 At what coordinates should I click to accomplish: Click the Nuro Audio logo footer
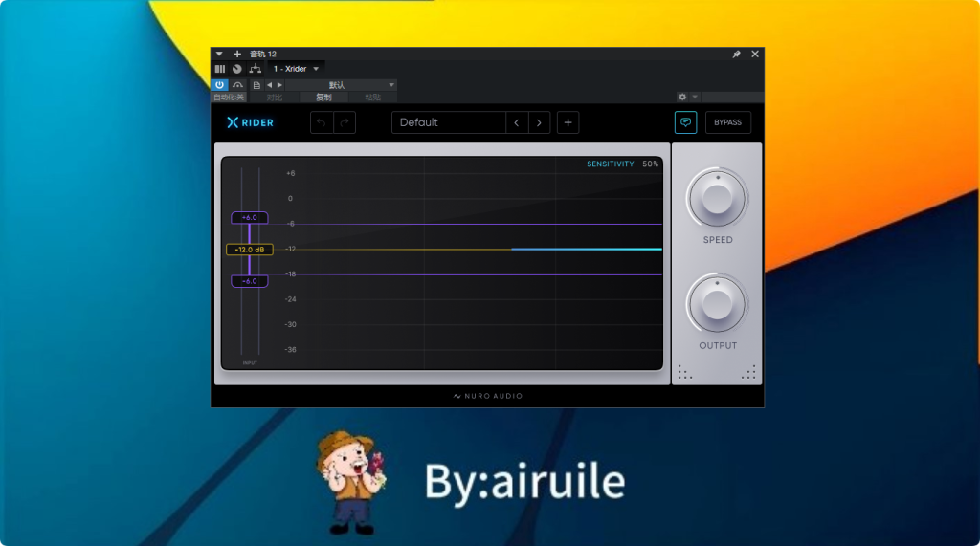pyautogui.click(x=487, y=396)
